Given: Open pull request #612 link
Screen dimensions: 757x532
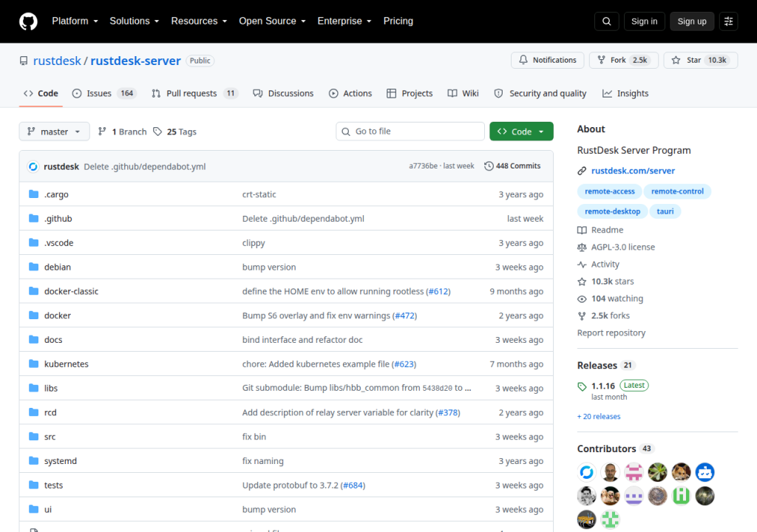Looking at the screenshot, I should 438,291.
